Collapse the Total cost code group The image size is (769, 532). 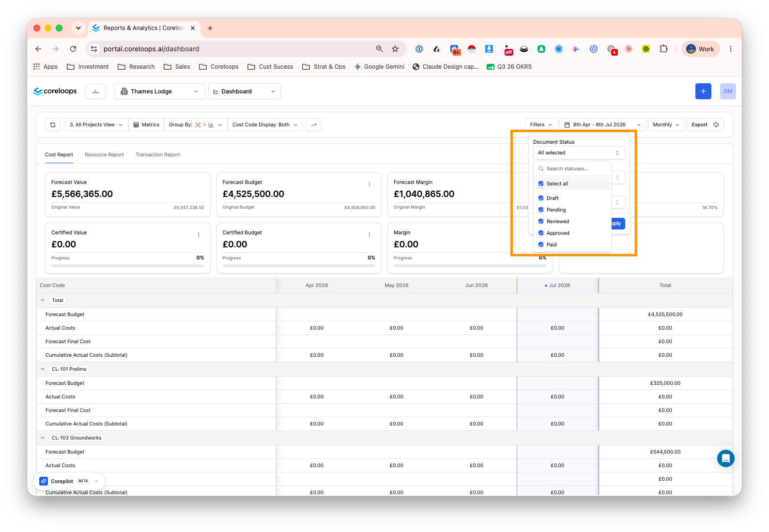[x=43, y=300]
